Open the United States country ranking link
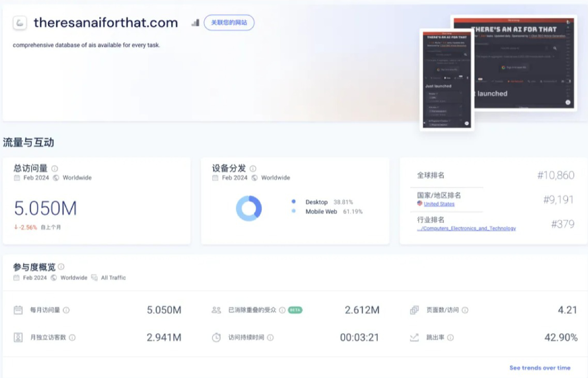 click(439, 204)
